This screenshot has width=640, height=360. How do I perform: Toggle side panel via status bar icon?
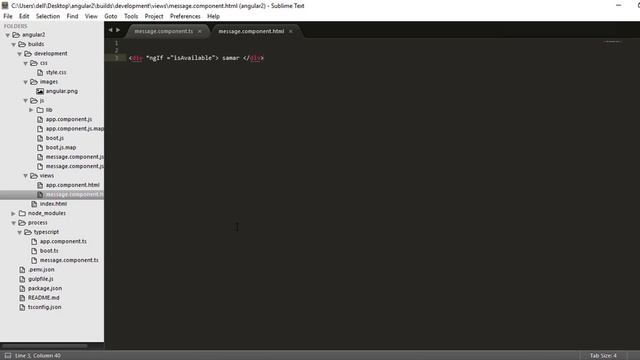[8, 356]
